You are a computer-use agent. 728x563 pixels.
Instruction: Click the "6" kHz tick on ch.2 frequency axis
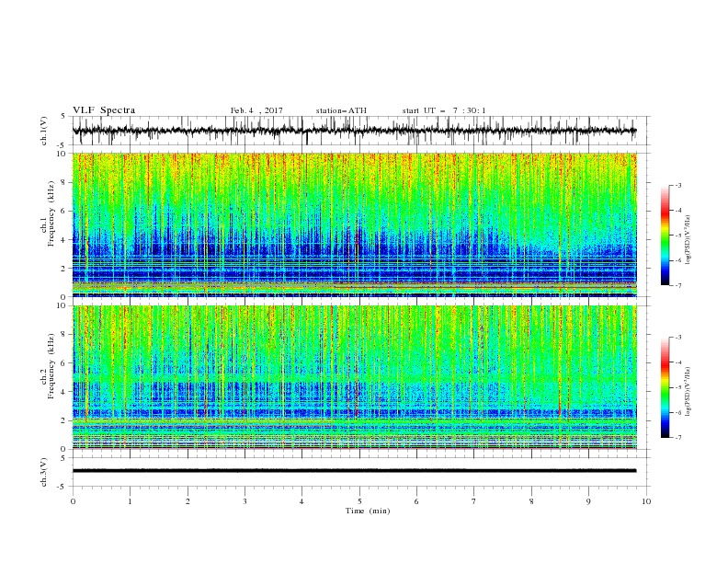64,363
